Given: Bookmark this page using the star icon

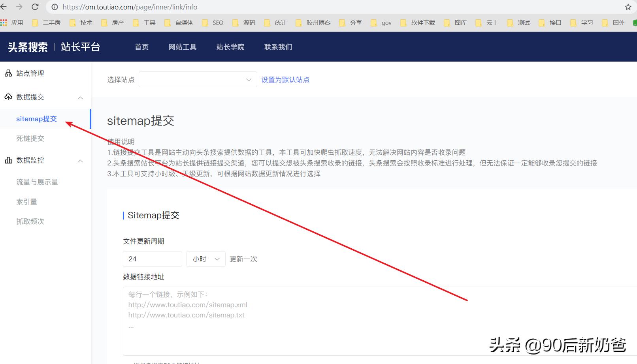Looking at the screenshot, I should [x=627, y=7].
